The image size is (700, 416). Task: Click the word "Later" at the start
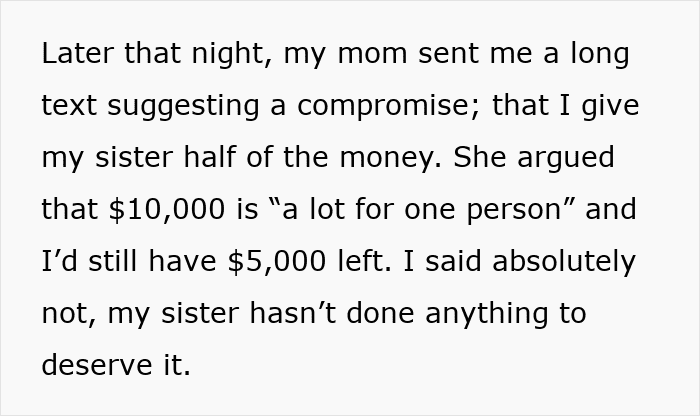[x=76, y=54]
